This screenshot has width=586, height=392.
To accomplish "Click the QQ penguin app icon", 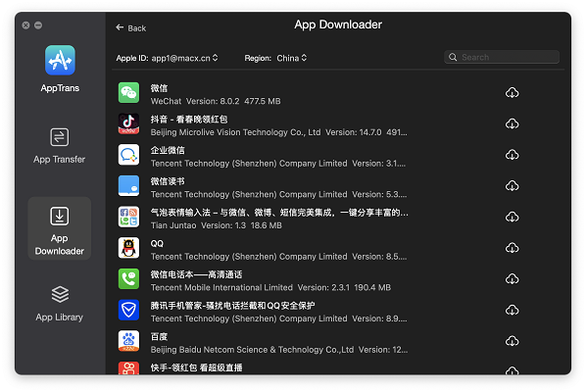I will (128, 248).
